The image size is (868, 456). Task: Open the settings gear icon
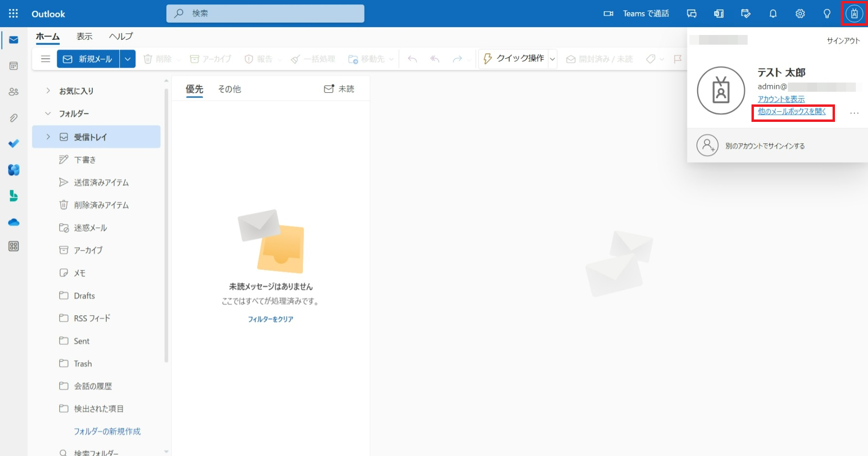tap(800, 14)
